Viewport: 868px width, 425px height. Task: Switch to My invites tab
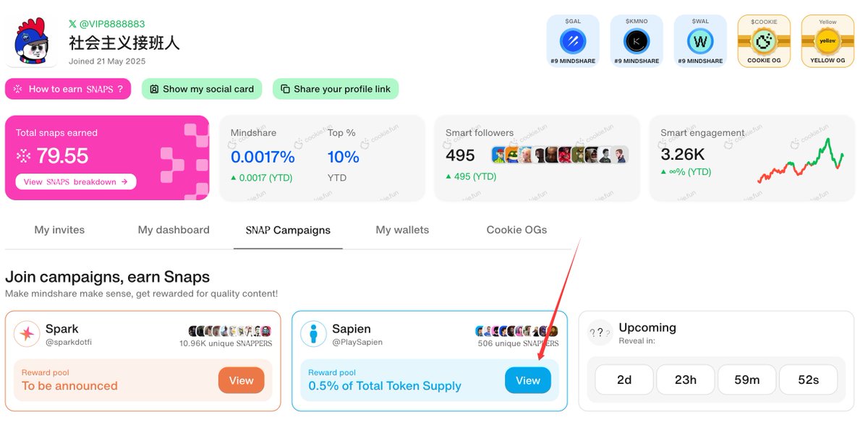59,230
